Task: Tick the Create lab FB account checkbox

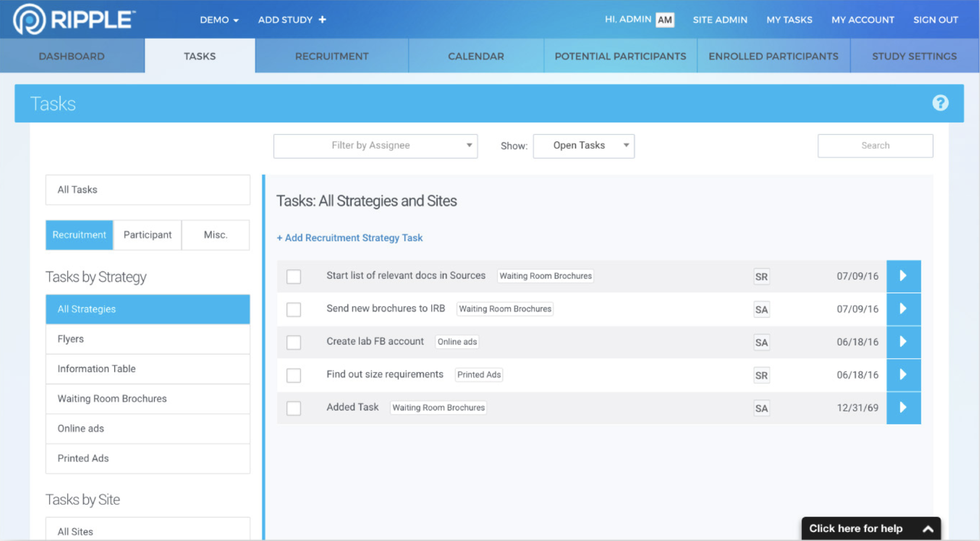Action: tap(294, 342)
